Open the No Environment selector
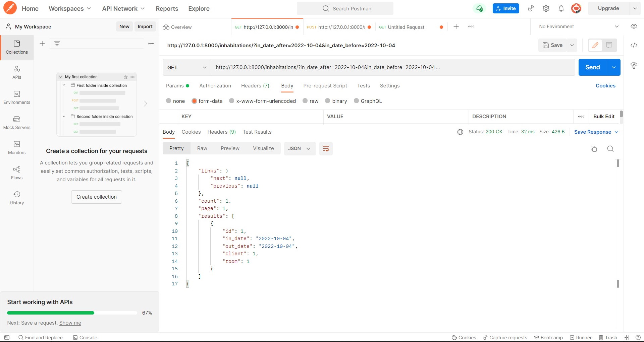 pyautogui.click(x=576, y=26)
